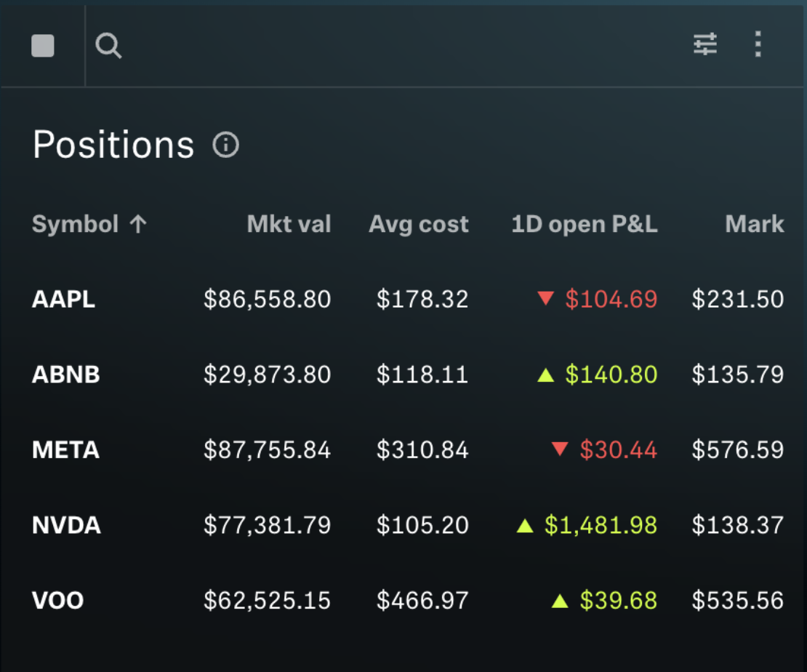
Task: Toggle sort arrow next to Symbol
Action: click(x=138, y=224)
